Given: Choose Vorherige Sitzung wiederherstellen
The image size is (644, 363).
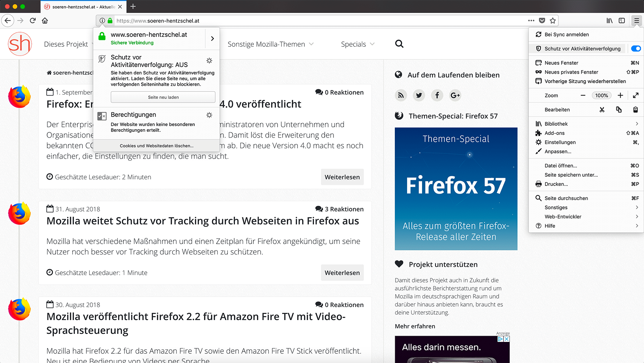Looking at the screenshot, I should click(586, 81).
